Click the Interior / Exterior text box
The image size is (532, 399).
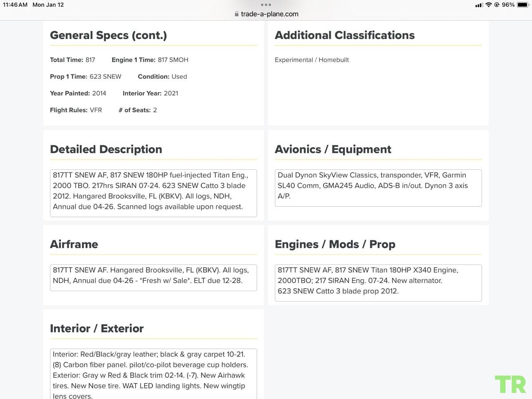(x=153, y=374)
